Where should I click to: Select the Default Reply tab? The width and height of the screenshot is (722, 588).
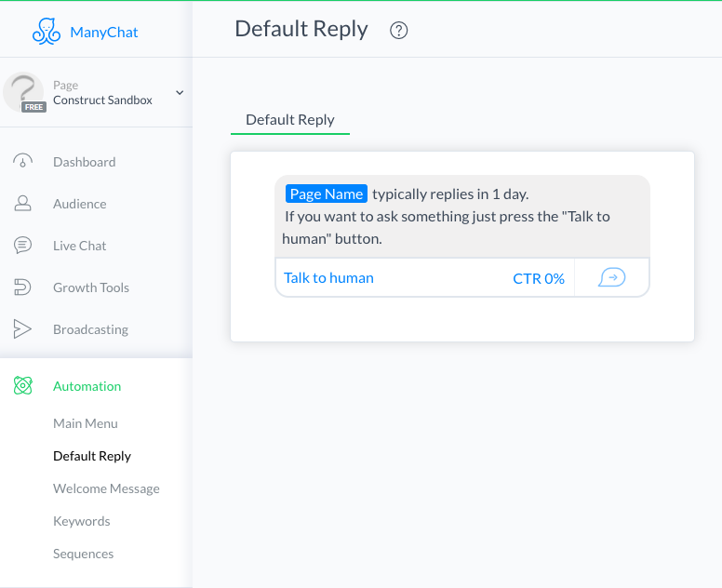pos(289,119)
